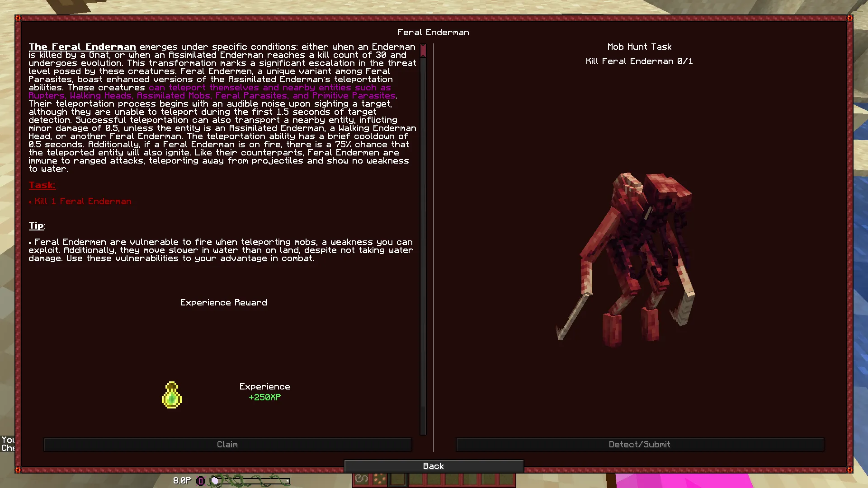Click the 'Kill Feral Enderman 0/1' objective label
Screen dimensions: 868x488
[639, 61]
